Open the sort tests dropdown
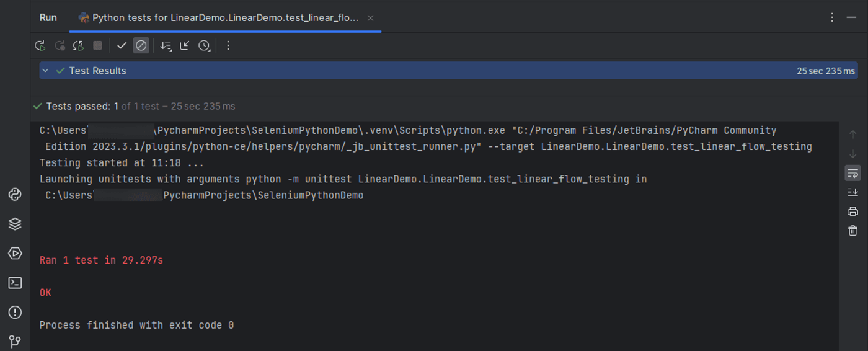This screenshot has width=868, height=351. click(166, 45)
